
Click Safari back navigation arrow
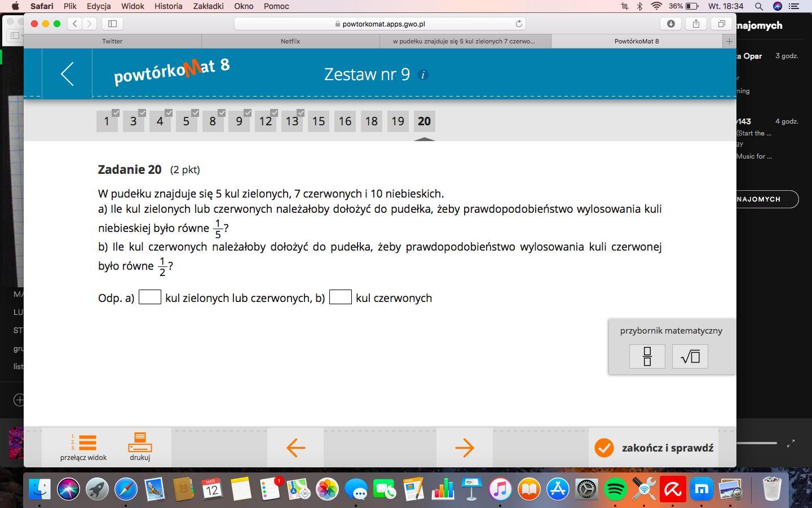tap(75, 24)
